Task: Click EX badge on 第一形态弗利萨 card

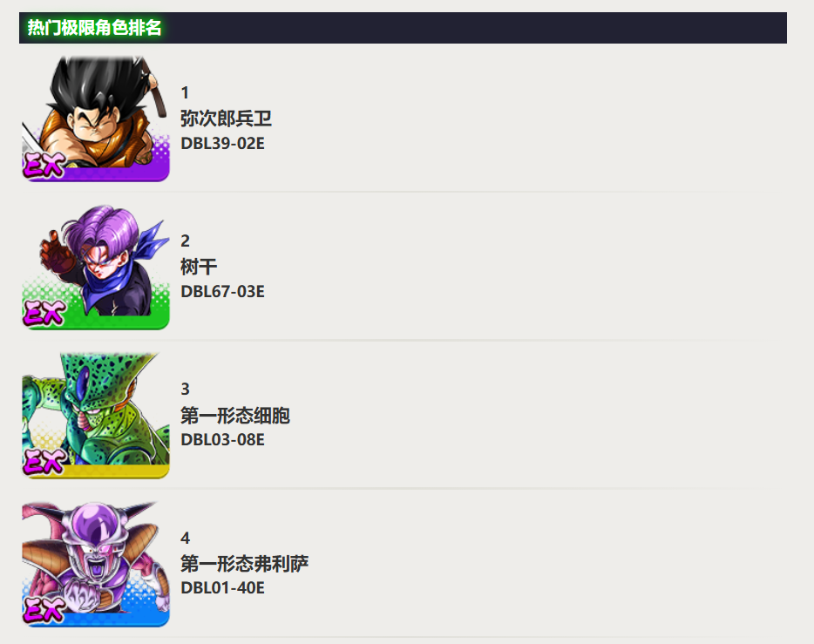Action: pyautogui.click(x=44, y=609)
